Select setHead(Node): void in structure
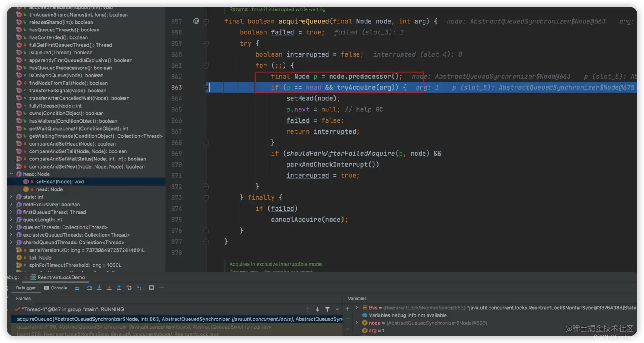 click(x=60, y=182)
